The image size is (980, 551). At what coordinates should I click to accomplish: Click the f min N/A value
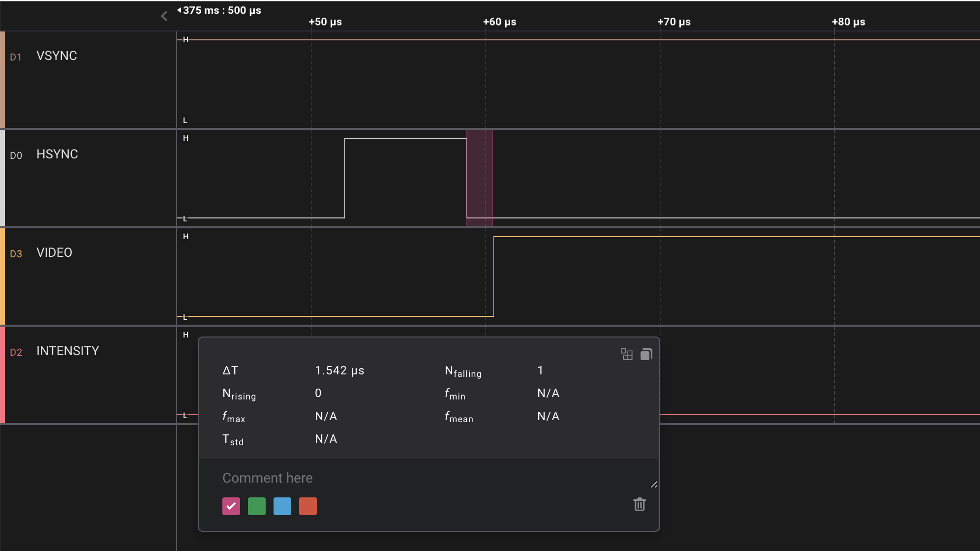pos(549,393)
